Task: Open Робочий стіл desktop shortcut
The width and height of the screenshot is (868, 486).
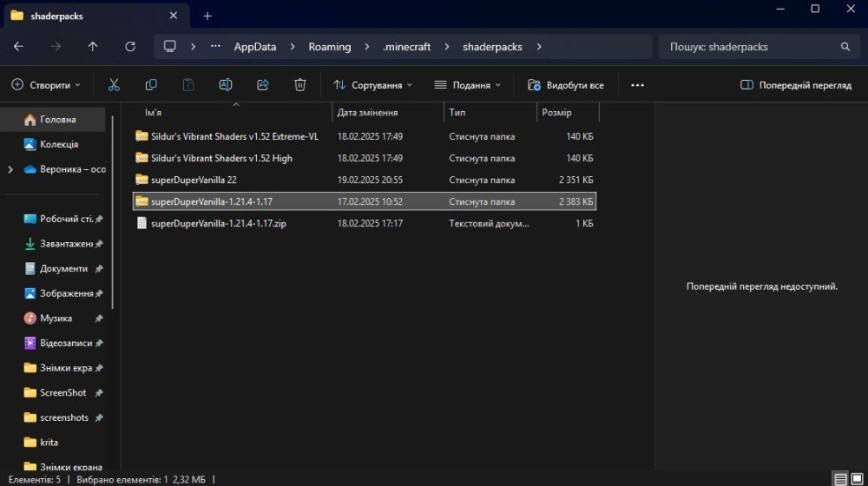Action: click(59, 219)
